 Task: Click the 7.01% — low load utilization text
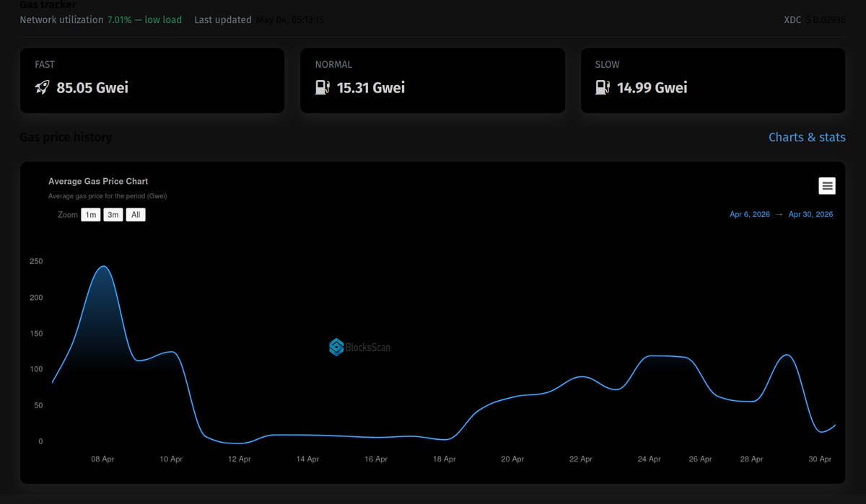point(144,19)
